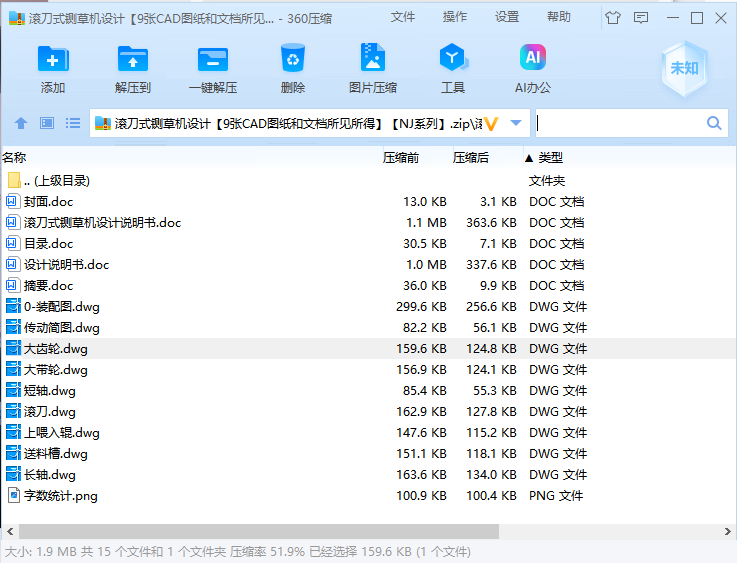Click the status bar size summary text
The image size is (737, 563).
point(237,551)
